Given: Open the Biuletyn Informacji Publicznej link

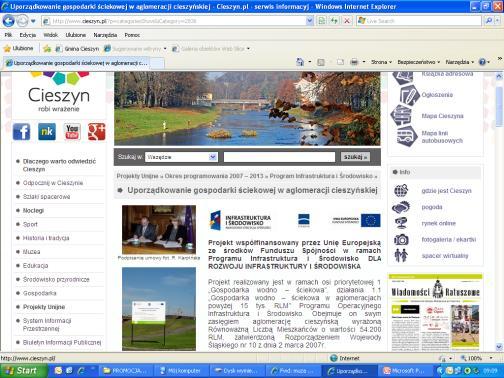Looking at the screenshot, I should click(x=62, y=342).
